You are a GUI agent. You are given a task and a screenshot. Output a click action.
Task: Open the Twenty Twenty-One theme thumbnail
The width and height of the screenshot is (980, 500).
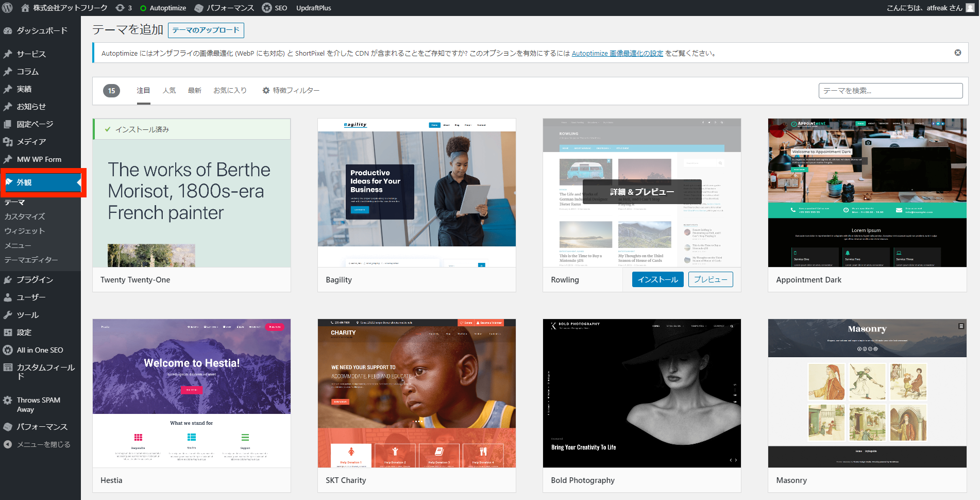(x=192, y=193)
